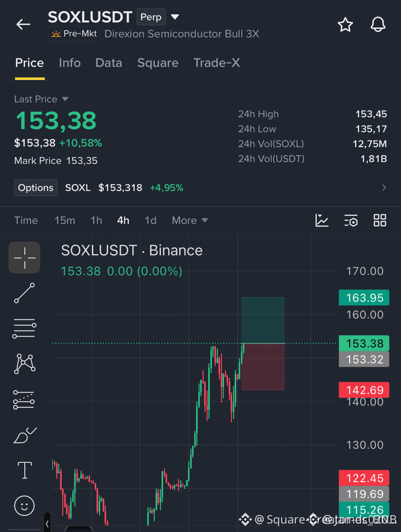The image size is (401, 532).
Task: Switch to the Trade-X tab
Action: pos(217,63)
